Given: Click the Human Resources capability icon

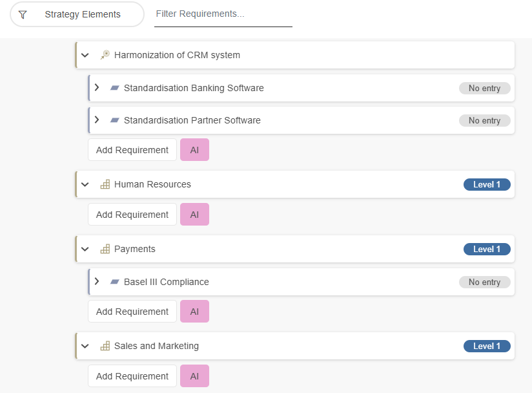Looking at the screenshot, I should pos(105,184).
